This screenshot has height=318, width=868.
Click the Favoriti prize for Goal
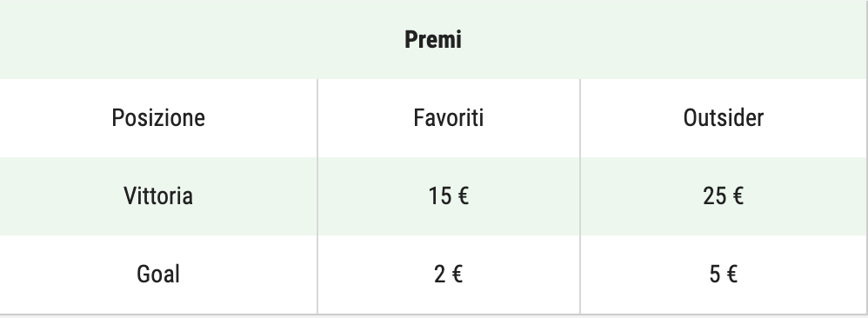[449, 275]
